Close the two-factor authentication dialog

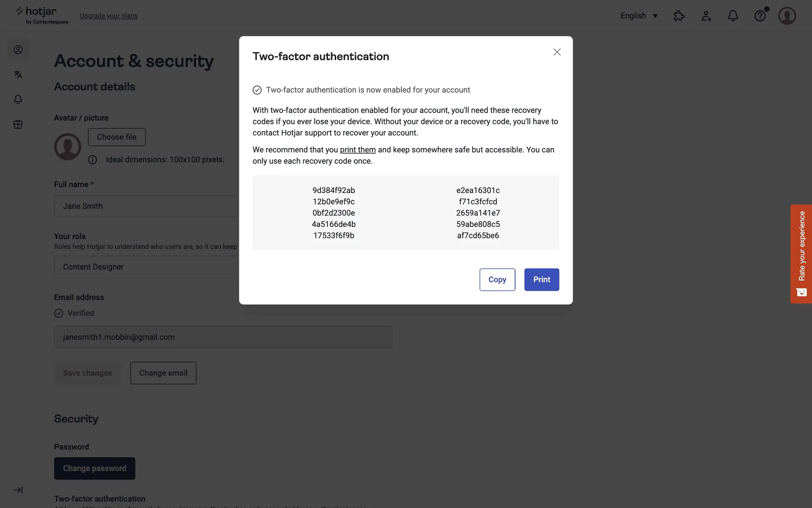click(557, 52)
